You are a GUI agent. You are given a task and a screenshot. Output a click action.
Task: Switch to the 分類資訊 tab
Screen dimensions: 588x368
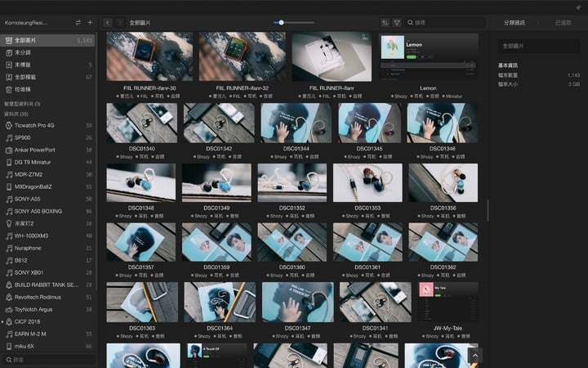pyautogui.click(x=514, y=23)
